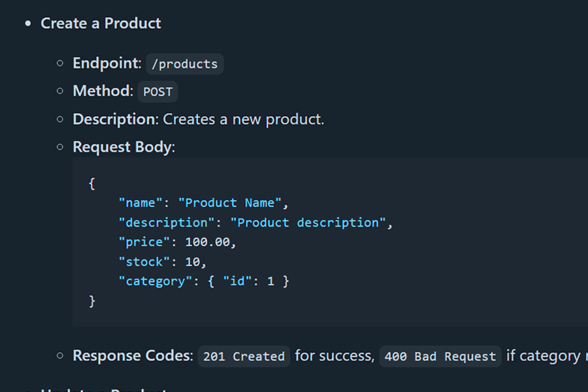Click the "description": "Product description" JSON line
This screenshot has width=588, height=392.
click(255, 223)
